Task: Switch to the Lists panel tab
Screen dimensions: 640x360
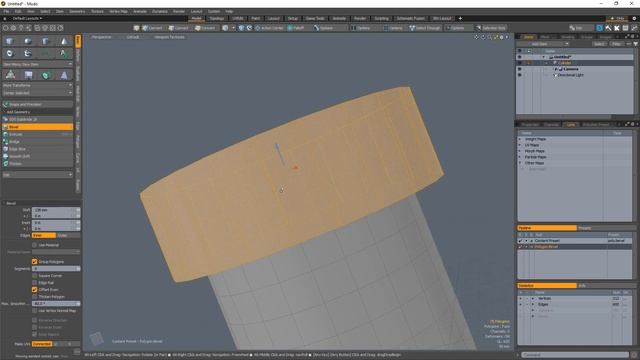Action: [571, 124]
